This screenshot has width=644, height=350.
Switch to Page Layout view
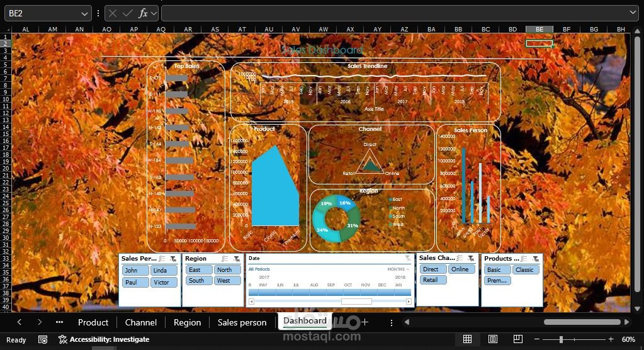(493, 339)
